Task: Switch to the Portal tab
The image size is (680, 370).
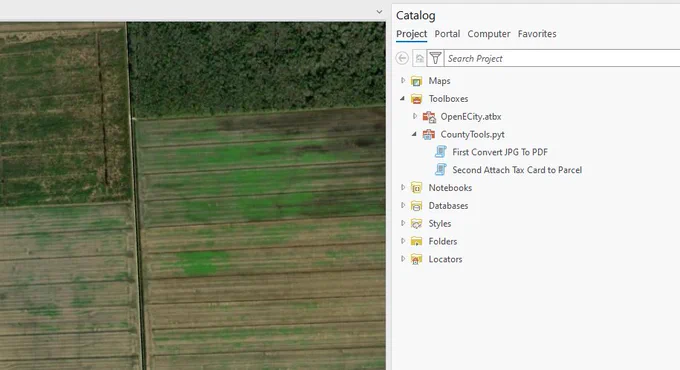Action: tap(447, 34)
